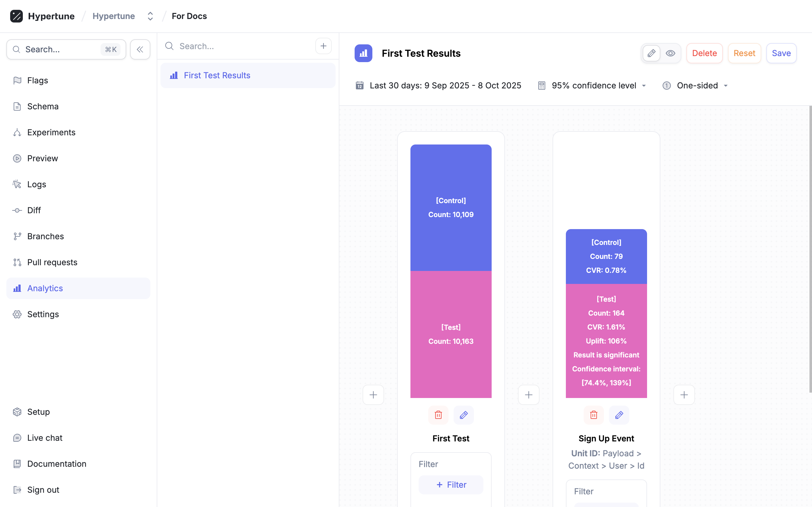The image size is (812, 507).
Task: Click the Save button
Action: click(x=781, y=53)
